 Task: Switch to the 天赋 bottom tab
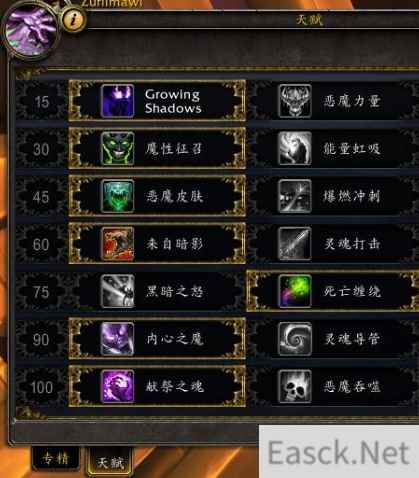pos(109,462)
